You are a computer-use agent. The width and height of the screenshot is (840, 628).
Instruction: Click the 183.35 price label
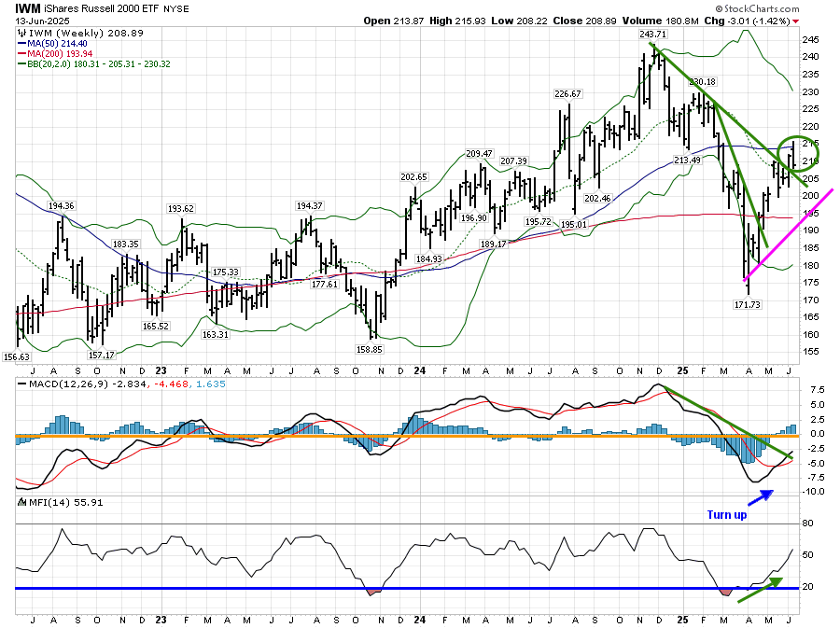125,244
